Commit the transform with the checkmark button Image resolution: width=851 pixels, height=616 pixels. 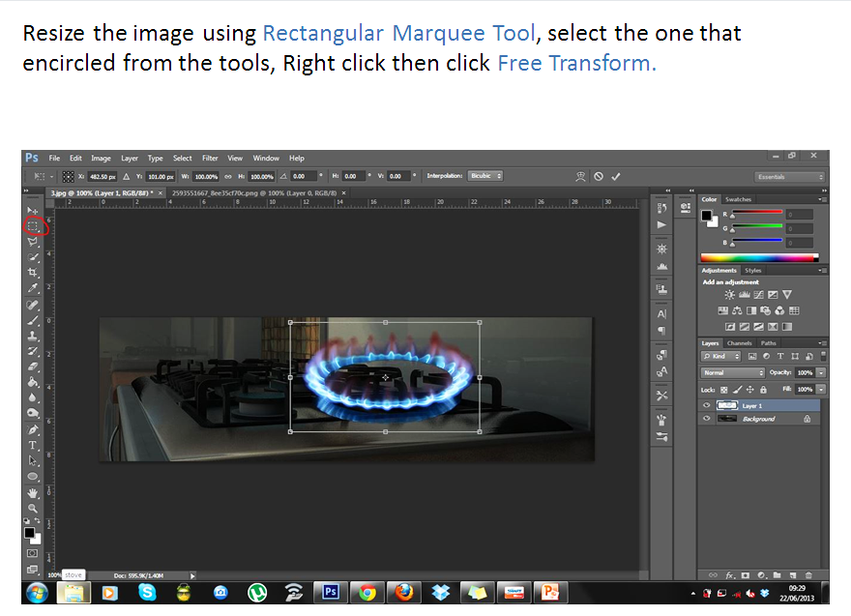tap(615, 175)
